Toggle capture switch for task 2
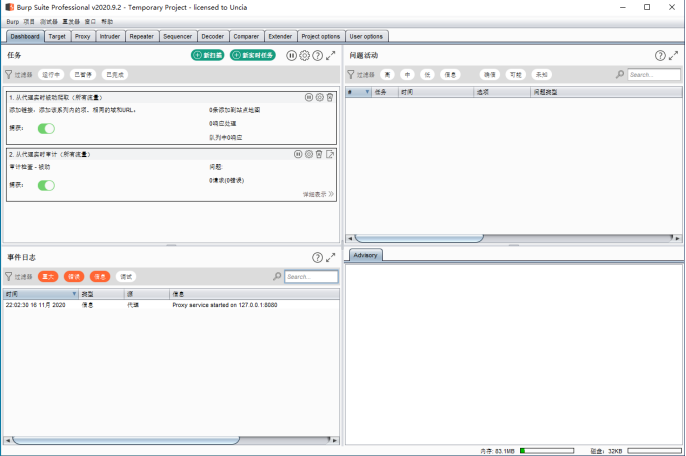686x456 pixels. (46, 185)
